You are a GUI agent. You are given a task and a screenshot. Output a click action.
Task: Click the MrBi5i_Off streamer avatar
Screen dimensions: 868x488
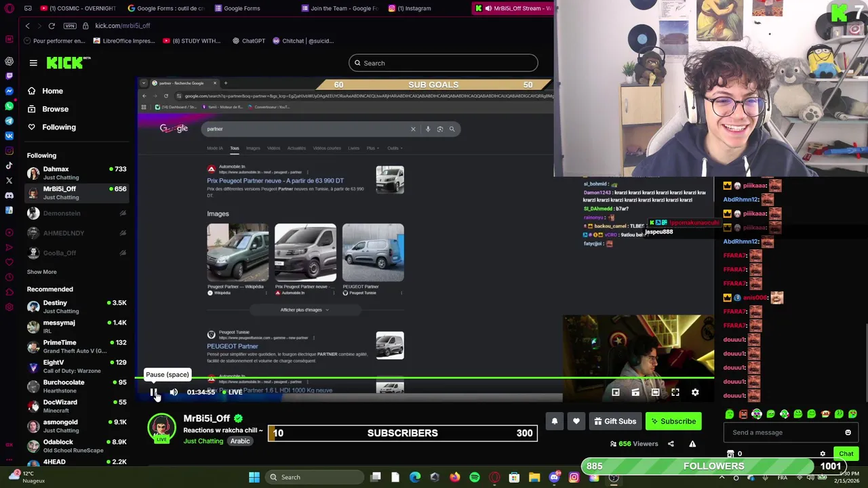pos(161,428)
